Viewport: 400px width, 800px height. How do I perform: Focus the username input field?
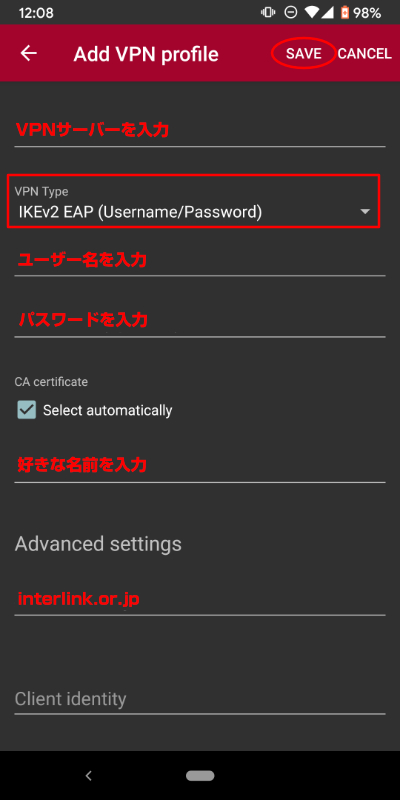coord(200,261)
